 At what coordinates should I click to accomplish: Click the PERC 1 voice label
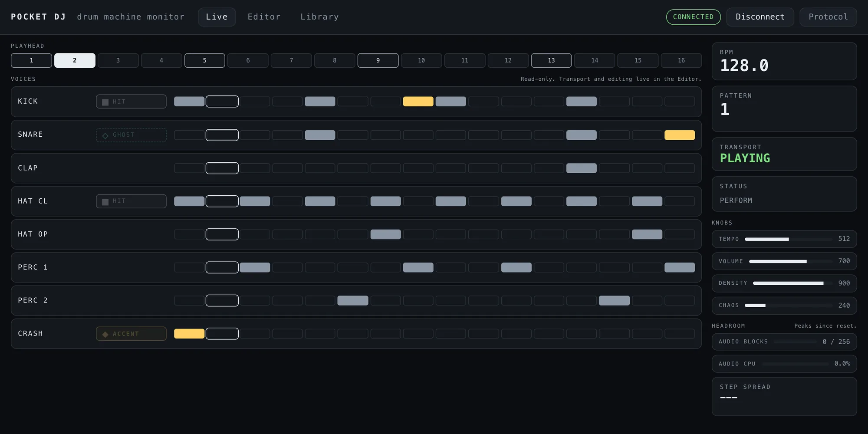pos(33,267)
